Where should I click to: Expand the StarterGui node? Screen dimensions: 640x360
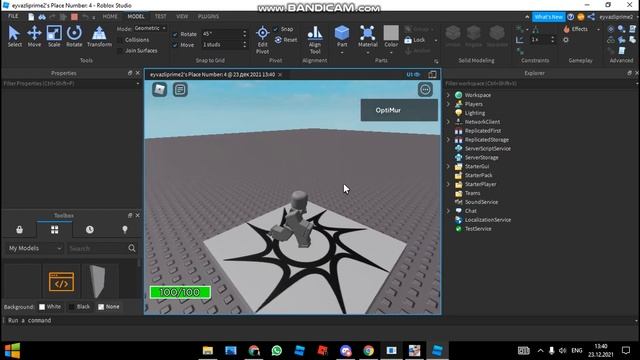tap(448, 167)
